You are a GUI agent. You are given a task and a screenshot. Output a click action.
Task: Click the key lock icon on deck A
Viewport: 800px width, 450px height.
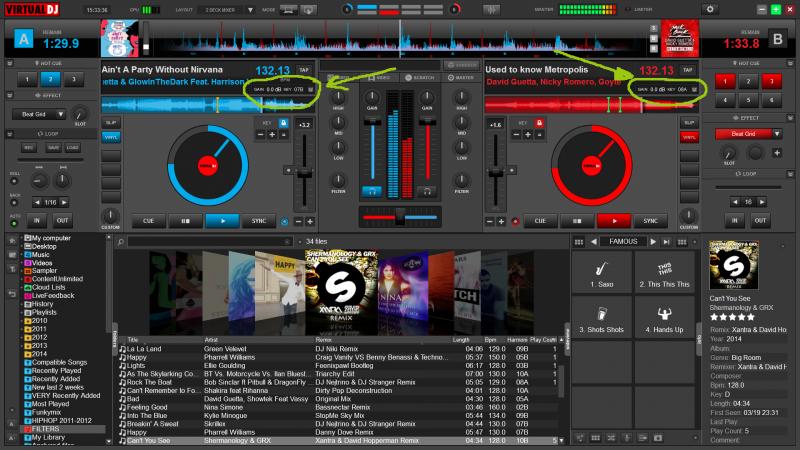(x=284, y=122)
